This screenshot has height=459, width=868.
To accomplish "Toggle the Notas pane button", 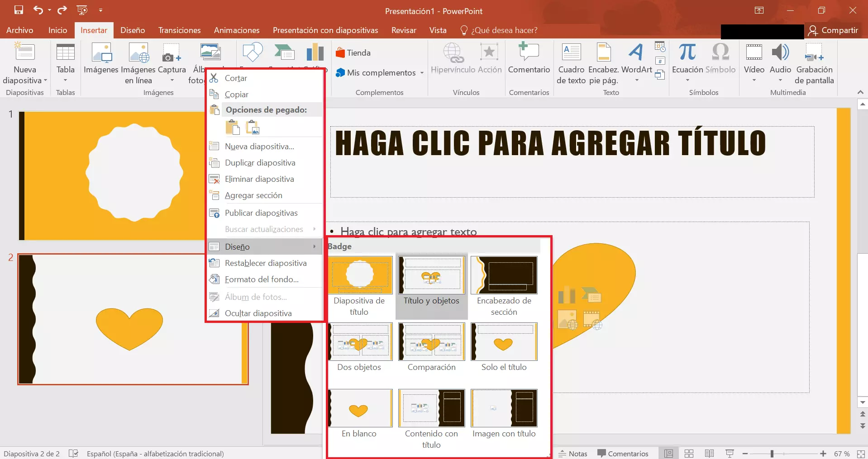I will tap(573, 454).
